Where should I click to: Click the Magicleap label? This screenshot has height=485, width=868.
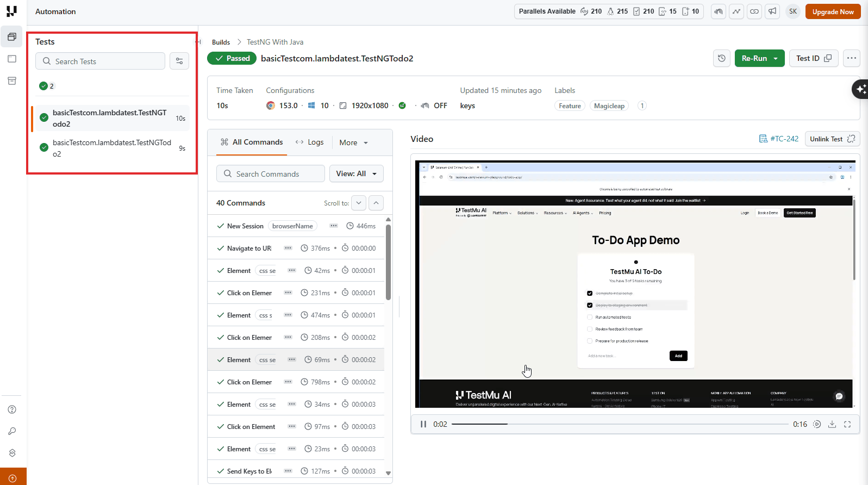609,106
